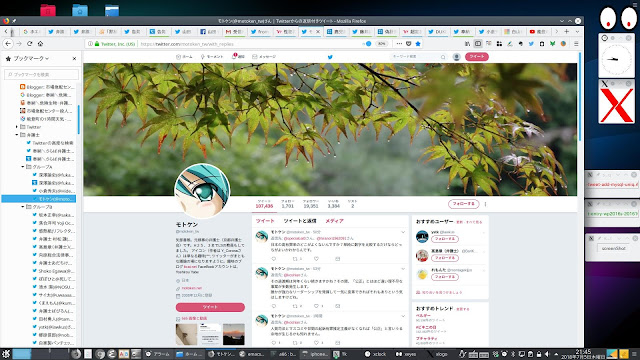Open first tweet's dropdown caret
Screen dimensions: 640x360
tap(403, 232)
